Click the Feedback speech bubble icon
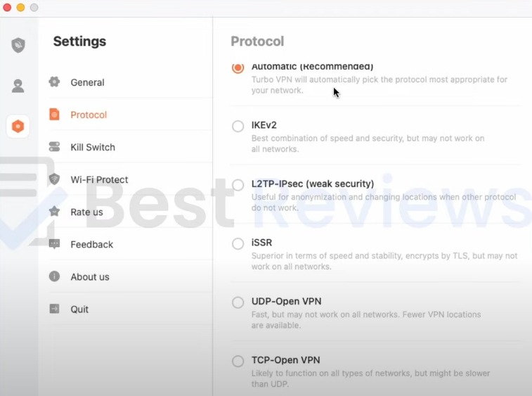 [54, 244]
